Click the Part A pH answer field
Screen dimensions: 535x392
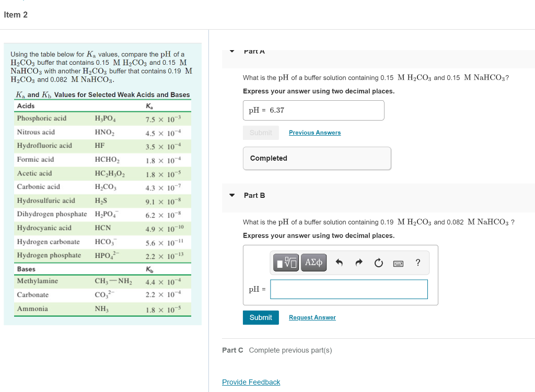pos(313,111)
